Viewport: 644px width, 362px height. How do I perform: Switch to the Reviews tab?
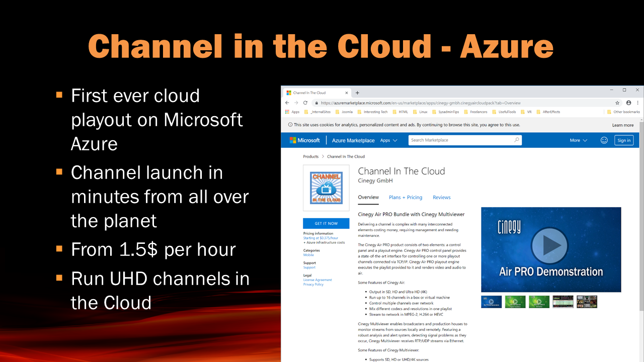coord(442,198)
